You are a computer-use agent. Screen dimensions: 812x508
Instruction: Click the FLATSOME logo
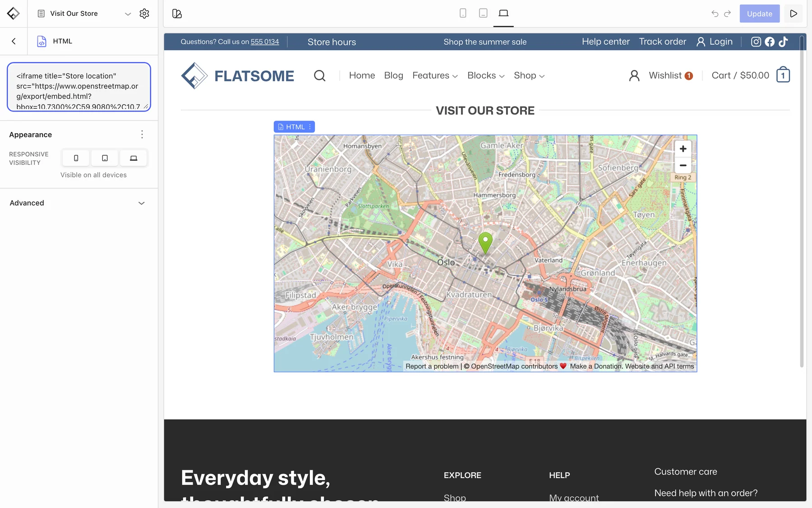coord(237,75)
